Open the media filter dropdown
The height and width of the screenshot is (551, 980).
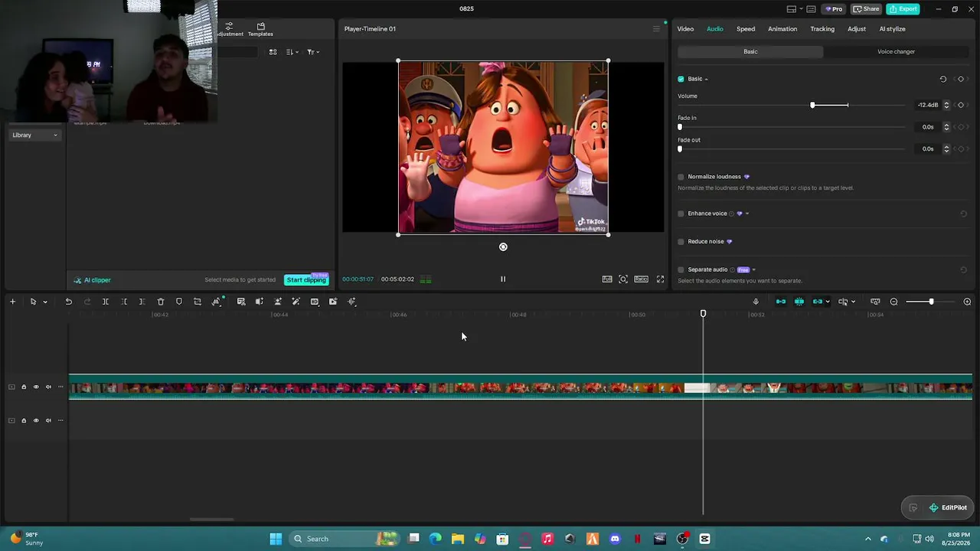pyautogui.click(x=313, y=52)
